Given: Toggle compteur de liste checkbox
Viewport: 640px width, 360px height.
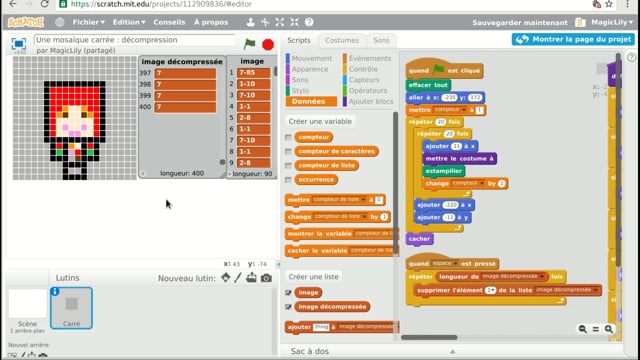Looking at the screenshot, I should coord(288,166).
